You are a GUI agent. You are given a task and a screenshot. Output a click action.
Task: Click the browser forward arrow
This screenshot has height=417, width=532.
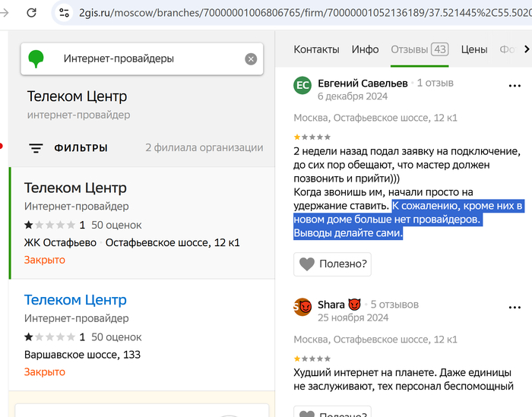click(5, 12)
